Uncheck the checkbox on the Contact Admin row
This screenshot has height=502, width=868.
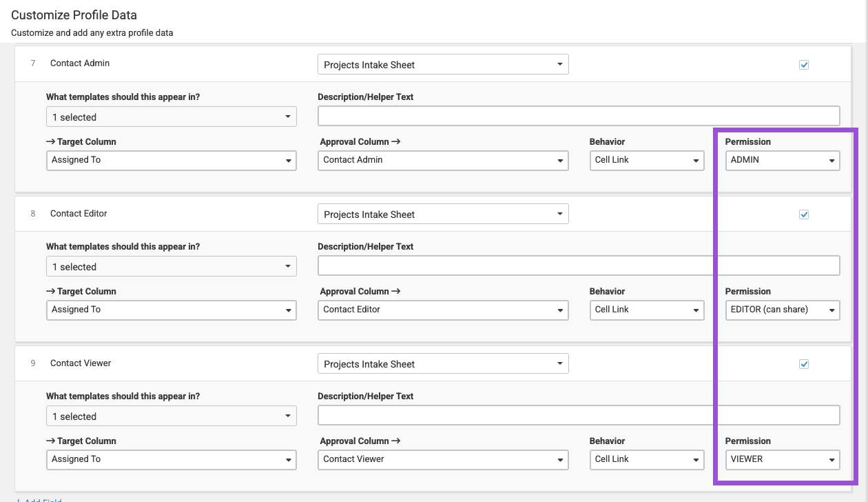(x=803, y=64)
